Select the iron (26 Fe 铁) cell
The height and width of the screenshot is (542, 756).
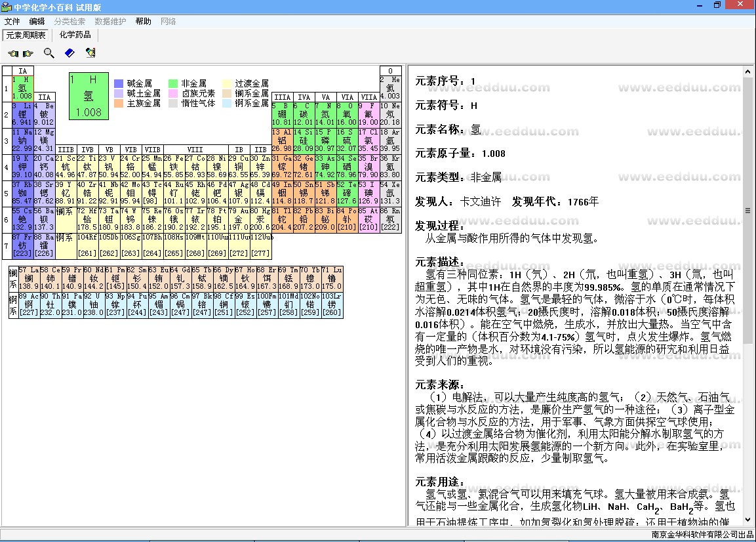(x=174, y=167)
